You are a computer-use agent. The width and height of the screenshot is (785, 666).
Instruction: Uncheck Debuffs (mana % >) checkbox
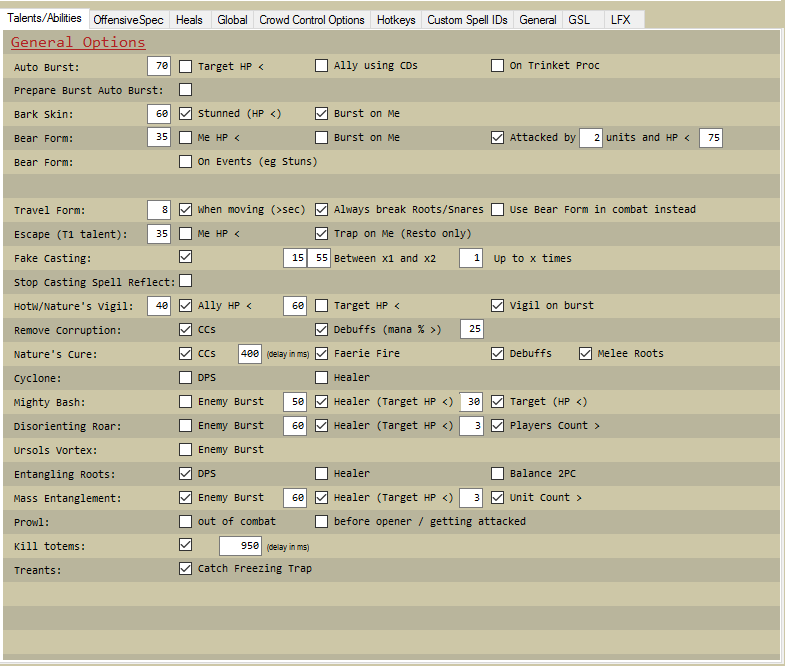(x=321, y=329)
